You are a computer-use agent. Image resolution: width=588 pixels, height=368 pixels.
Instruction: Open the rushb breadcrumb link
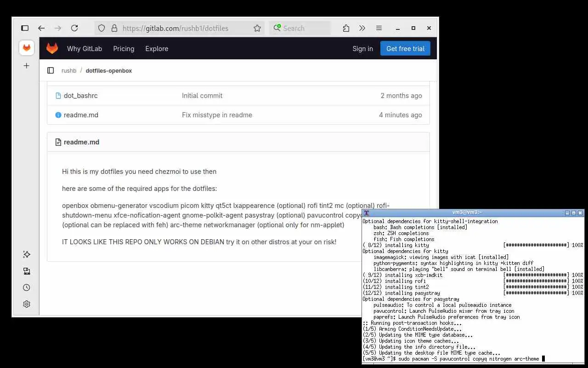coord(69,71)
